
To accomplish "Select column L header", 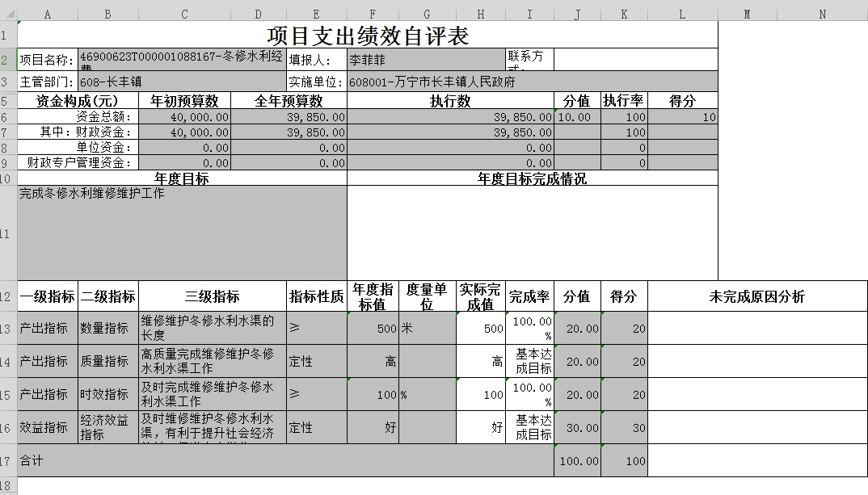I will coord(682,14).
